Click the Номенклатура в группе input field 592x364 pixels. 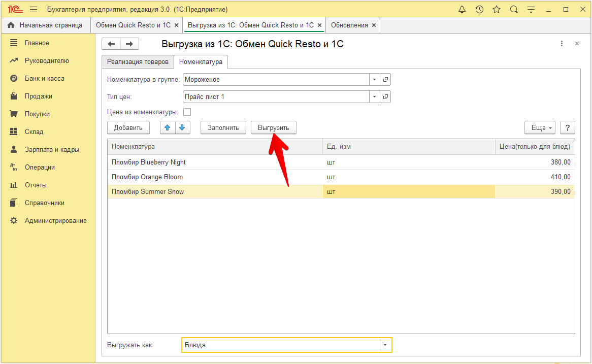[x=276, y=79]
